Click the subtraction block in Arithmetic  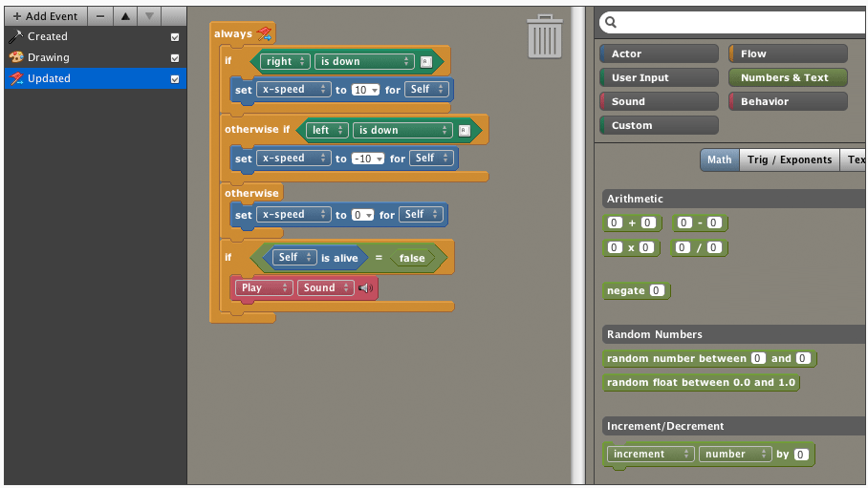tap(700, 223)
